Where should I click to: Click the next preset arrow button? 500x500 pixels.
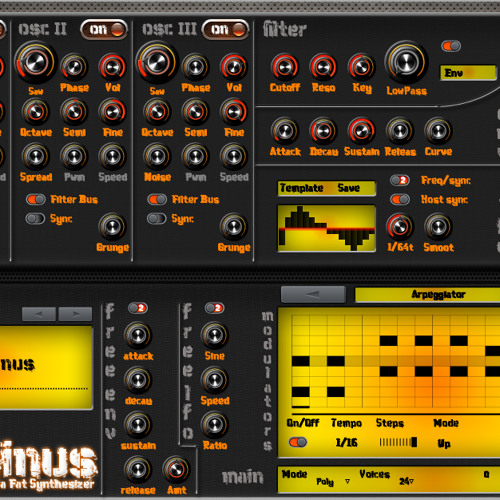coord(75,314)
